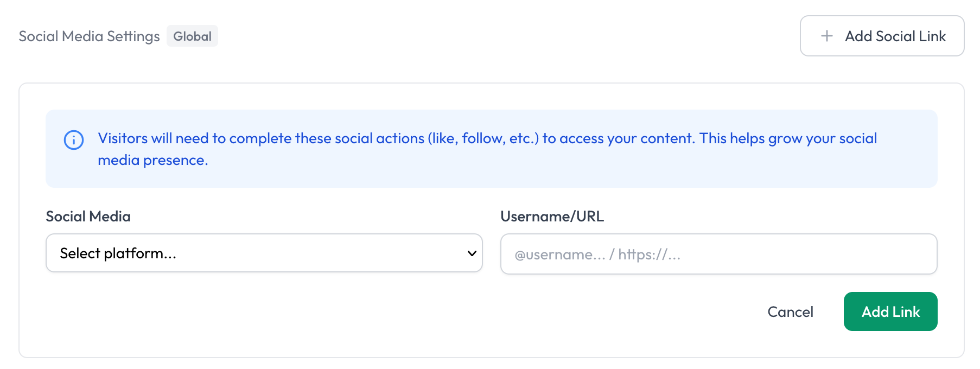The image size is (980, 369).
Task: Click the Global badge
Action: [x=192, y=36]
